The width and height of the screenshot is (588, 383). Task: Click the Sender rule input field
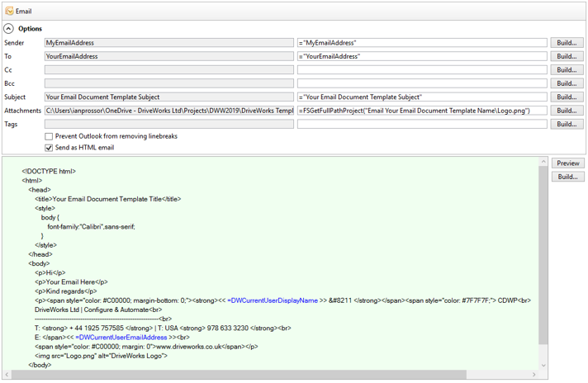[x=421, y=43]
